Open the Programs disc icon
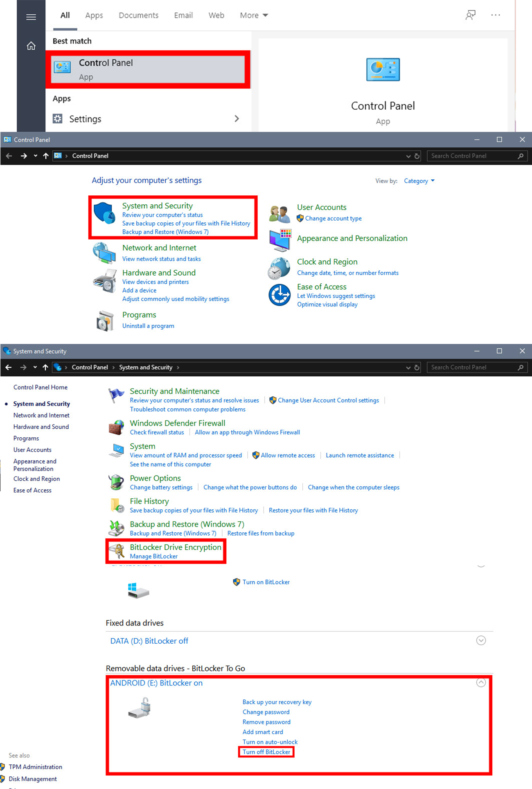This screenshot has height=789, width=532. (x=105, y=321)
